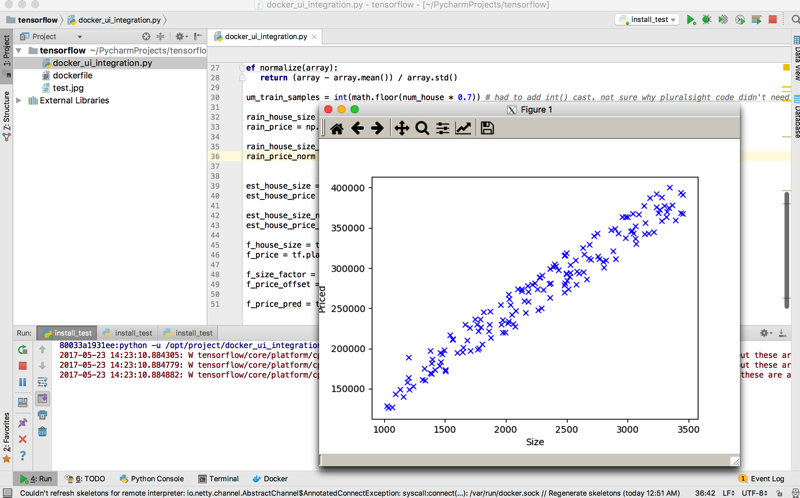Toggle the 4: Run tool window button
The height and width of the screenshot is (498, 800).
click(x=36, y=479)
